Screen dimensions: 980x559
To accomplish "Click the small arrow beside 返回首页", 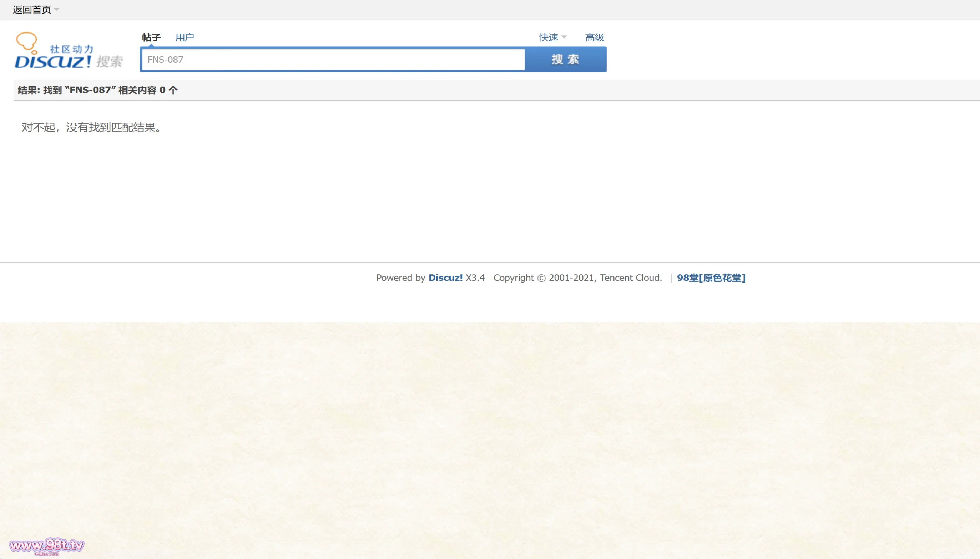I will point(57,9).
